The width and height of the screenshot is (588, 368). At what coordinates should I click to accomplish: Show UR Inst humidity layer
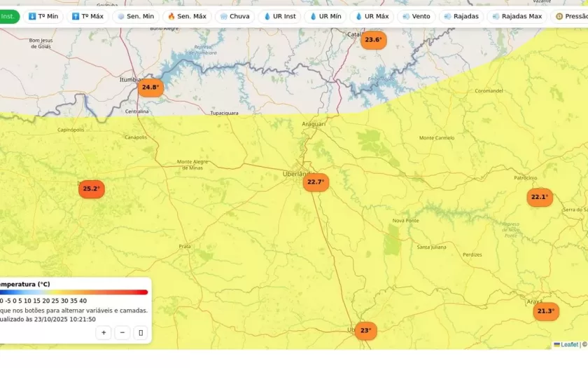(x=280, y=16)
